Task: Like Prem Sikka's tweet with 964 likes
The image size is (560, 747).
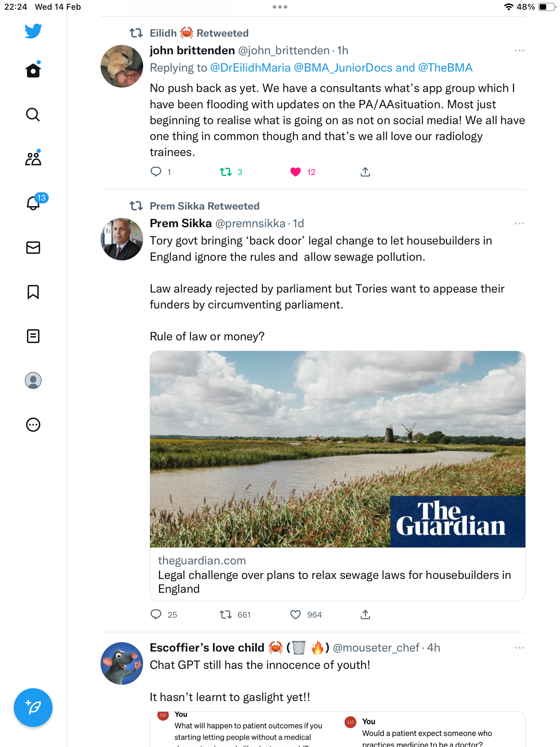Action: point(296,615)
